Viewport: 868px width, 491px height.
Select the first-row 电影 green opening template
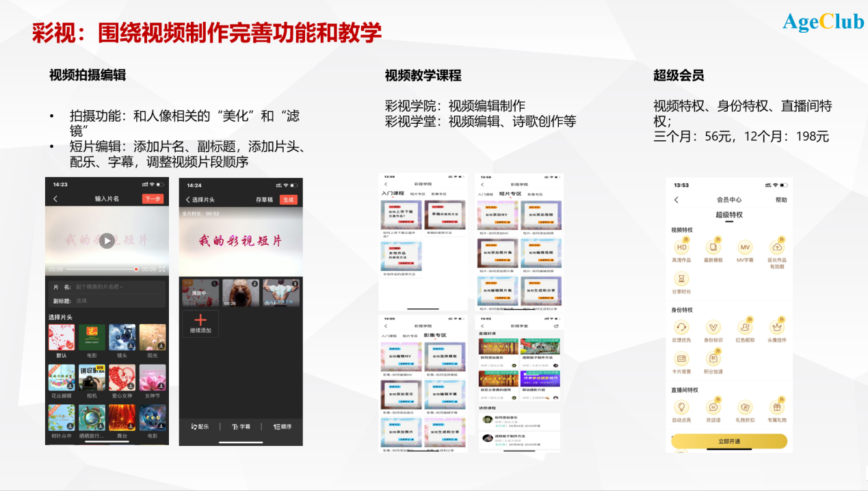(x=92, y=338)
